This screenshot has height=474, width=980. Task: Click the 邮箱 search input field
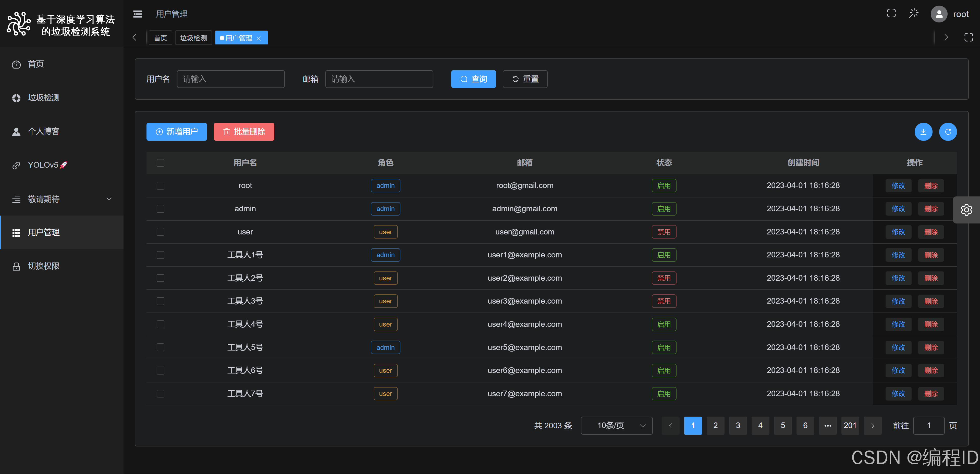coord(379,79)
